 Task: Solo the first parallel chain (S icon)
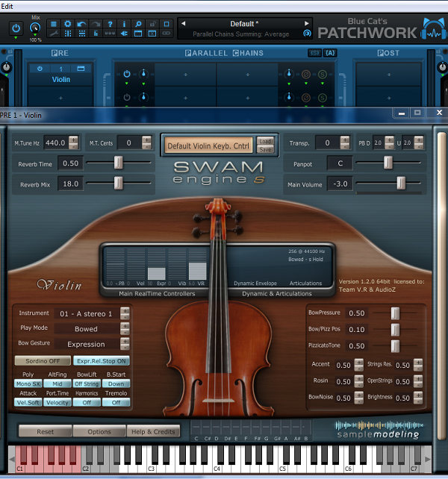coord(323,74)
